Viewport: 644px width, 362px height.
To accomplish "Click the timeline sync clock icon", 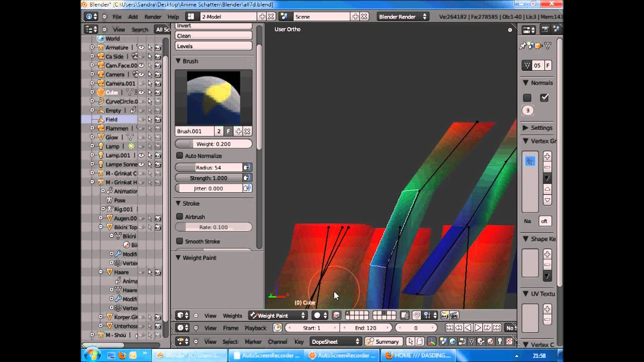I will 277,328.
